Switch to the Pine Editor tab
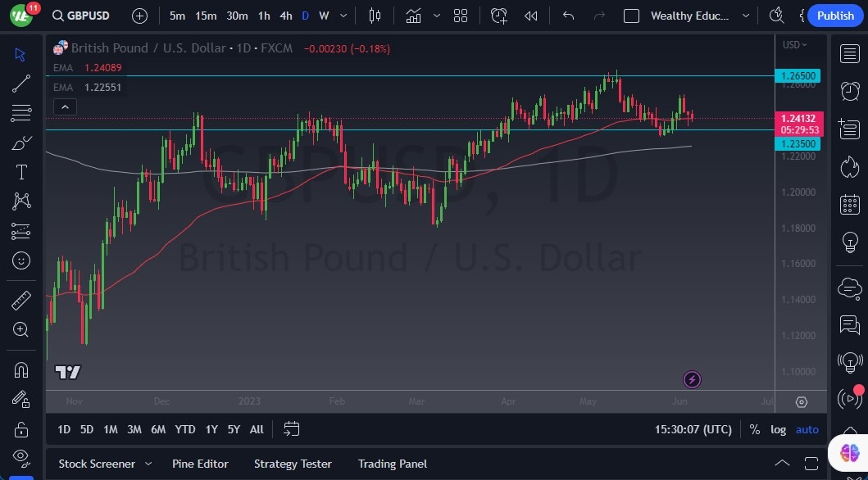868x480 pixels. [200, 464]
